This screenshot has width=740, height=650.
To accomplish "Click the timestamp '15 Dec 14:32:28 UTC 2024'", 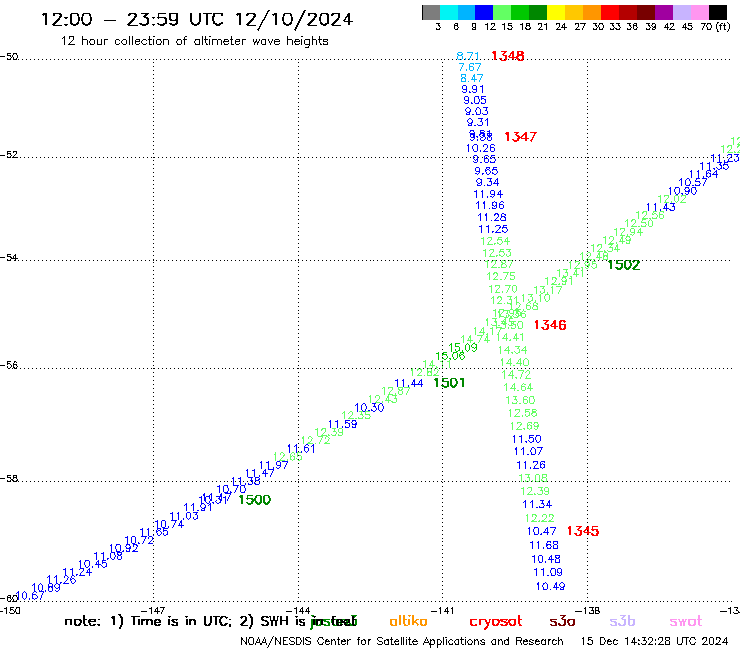I will click(654, 641).
